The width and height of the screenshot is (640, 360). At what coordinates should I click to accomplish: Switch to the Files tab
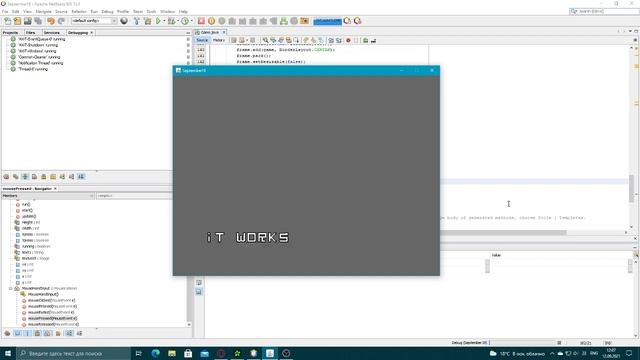(x=30, y=32)
